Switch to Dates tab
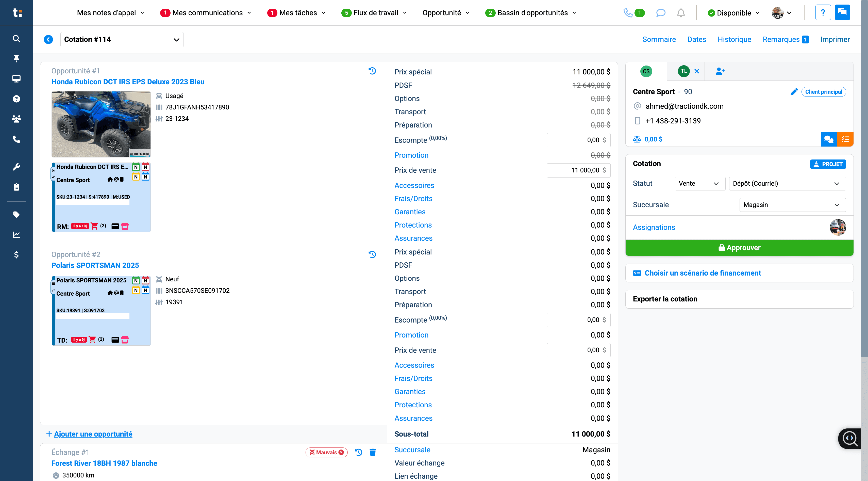868x481 pixels. click(x=696, y=39)
